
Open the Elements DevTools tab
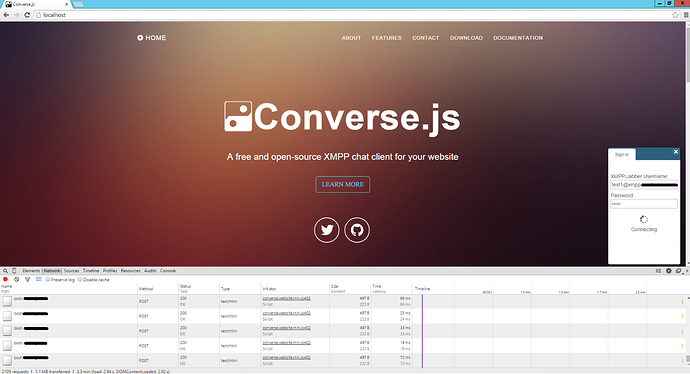[31, 271]
